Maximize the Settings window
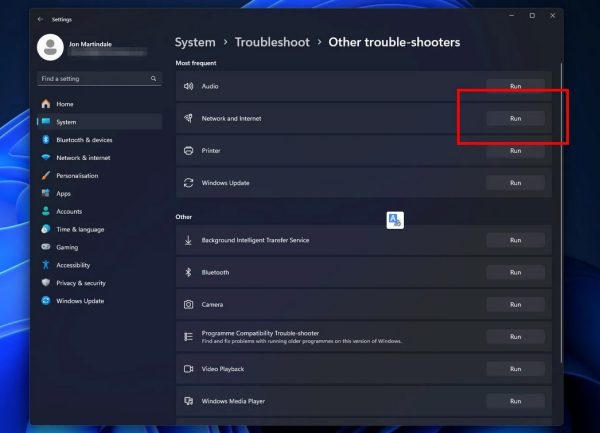Image resolution: width=600 pixels, height=433 pixels. click(x=532, y=16)
